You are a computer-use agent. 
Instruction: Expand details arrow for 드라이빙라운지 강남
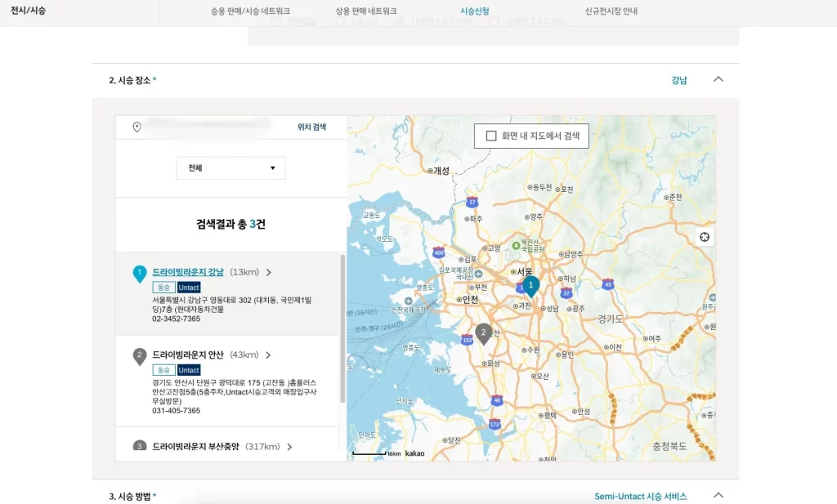[268, 273]
